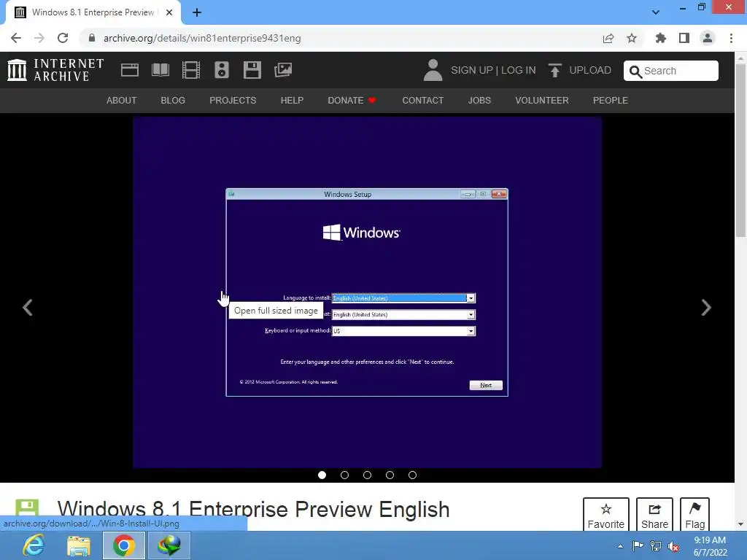This screenshot has width=747, height=560.
Task: Open BLOG menu item
Action: 173,101
